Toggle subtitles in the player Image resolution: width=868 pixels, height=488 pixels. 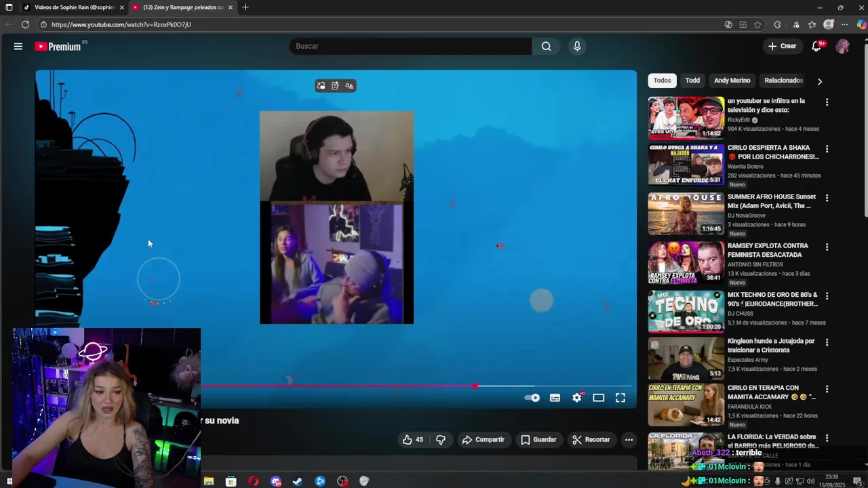555,398
